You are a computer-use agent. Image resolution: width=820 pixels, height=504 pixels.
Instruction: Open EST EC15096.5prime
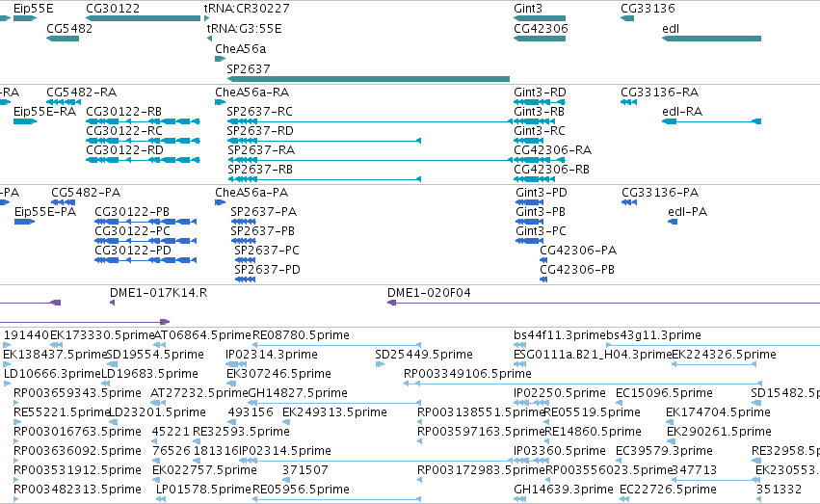[664, 393]
